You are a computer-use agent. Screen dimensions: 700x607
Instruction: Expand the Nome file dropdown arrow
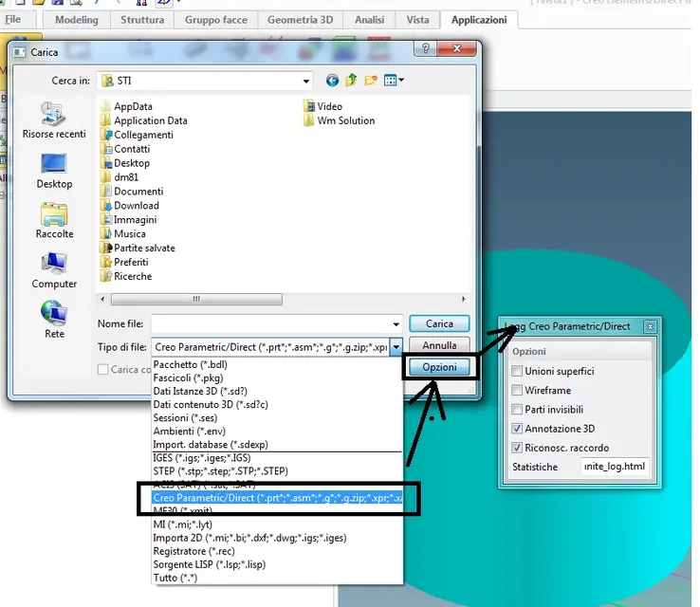396,324
